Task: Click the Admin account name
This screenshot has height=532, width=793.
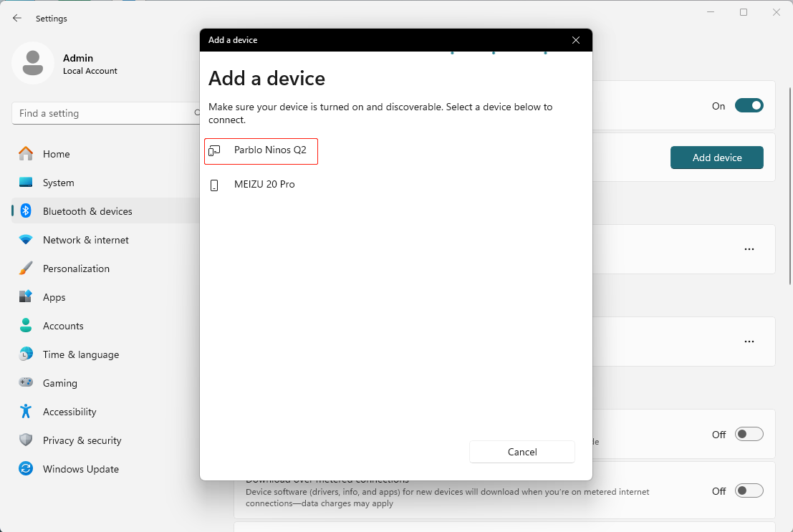Action: pyautogui.click(x=78, y=58)
